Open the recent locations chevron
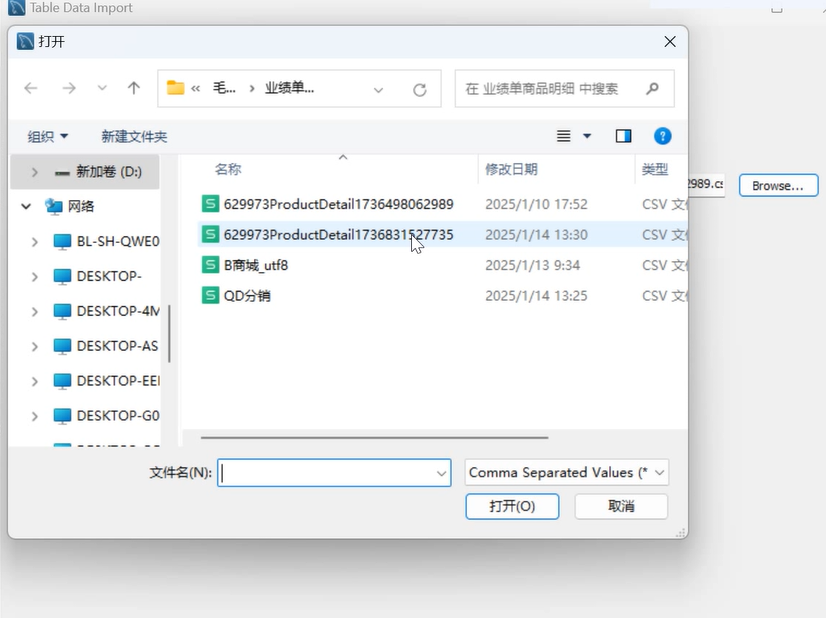Image resolution: width=826 pixels, height=618 pixels. pyautogui.click(x=102, y=88)
